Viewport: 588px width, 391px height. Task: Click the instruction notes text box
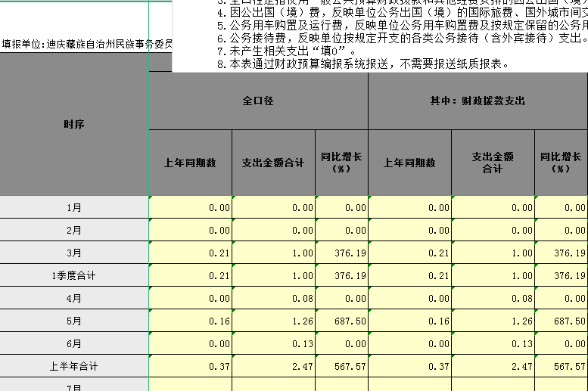click(x=380, y=36)
